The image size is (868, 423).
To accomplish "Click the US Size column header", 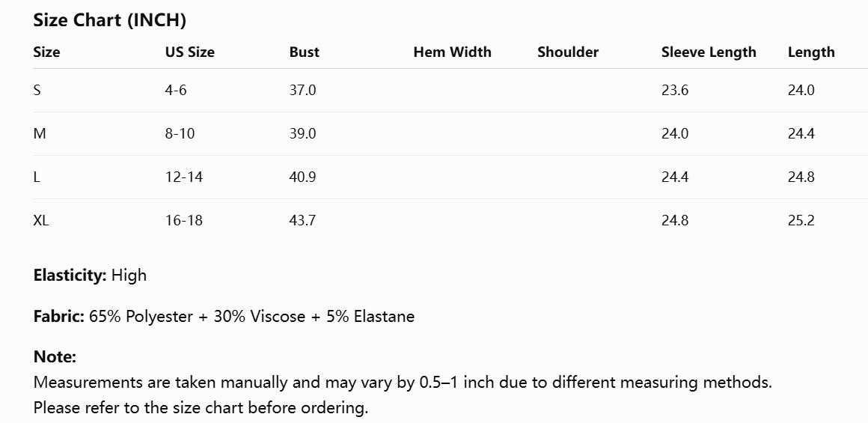I will (190, 52).
